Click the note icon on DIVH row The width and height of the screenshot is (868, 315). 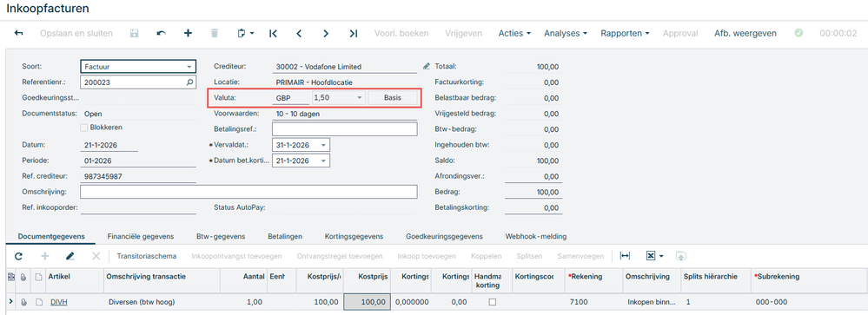38,302
